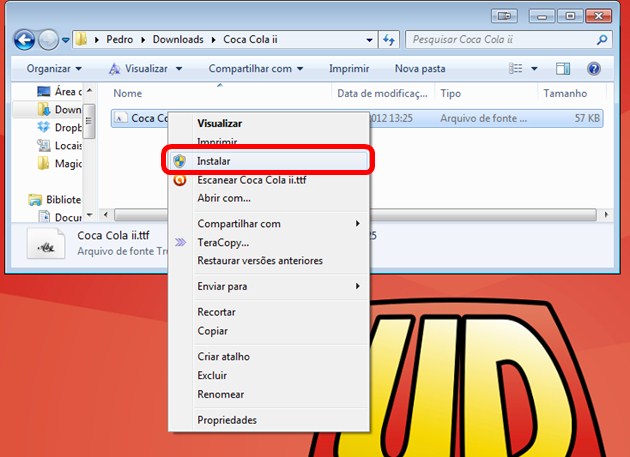Click the Forward navigation arrow
630x457 pixels.
(48, 40)
